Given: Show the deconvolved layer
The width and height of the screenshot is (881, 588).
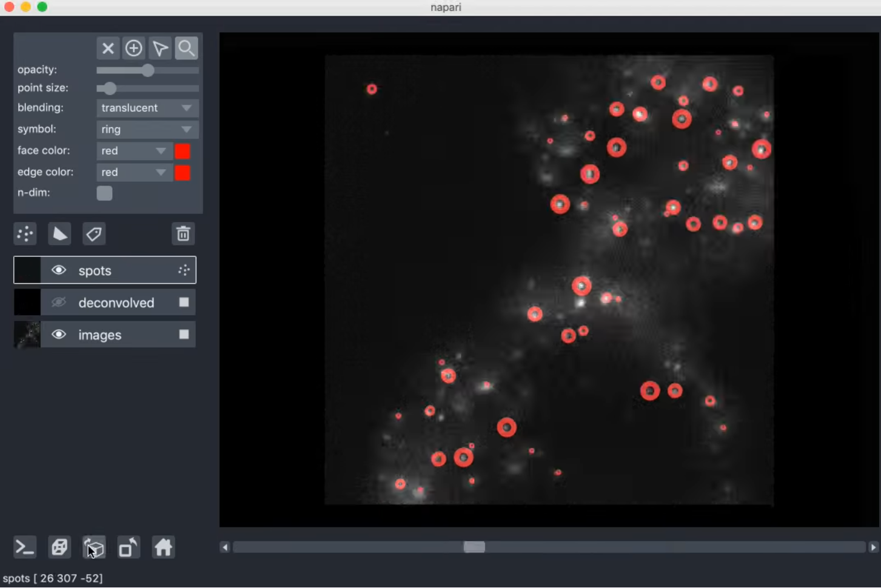Looking at the screenshot, I should click(x=59, y=302).
